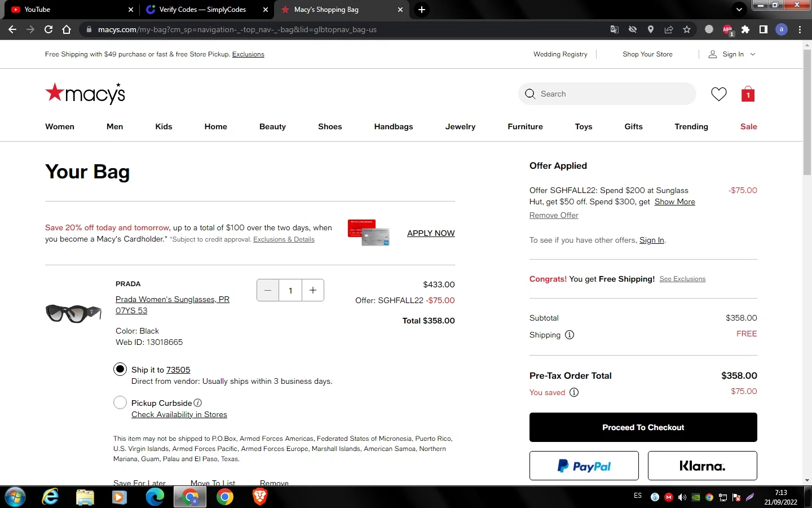Click the Proceed To Checkout button
The height and width of the screenshot is (508, 812).
click(x=643, y=427)
